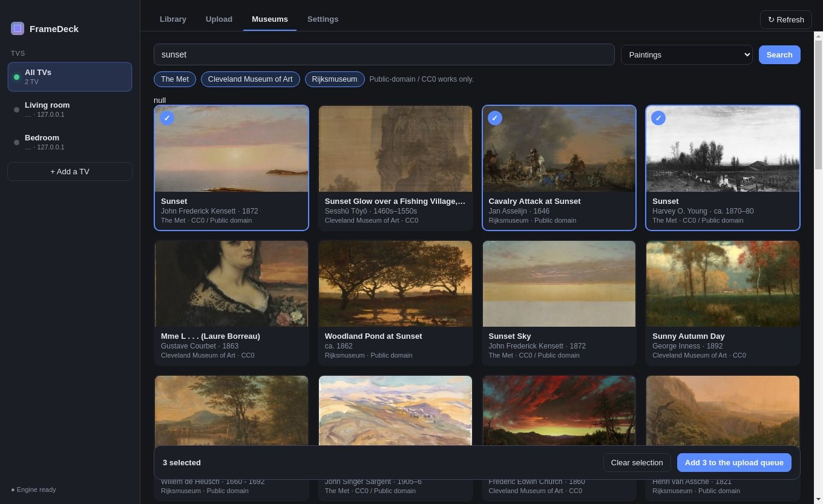
Task: Open the Paintings category dropdown
Action: [x=686, y=54]
